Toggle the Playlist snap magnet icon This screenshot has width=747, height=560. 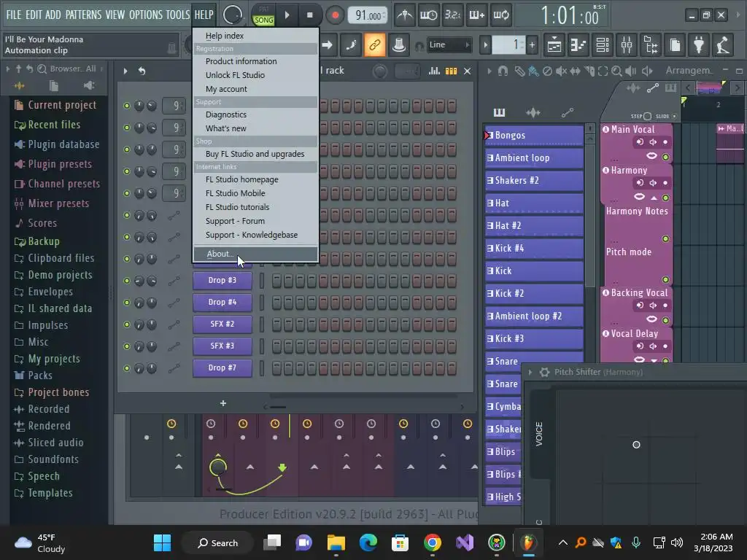(x=503, y=71)
